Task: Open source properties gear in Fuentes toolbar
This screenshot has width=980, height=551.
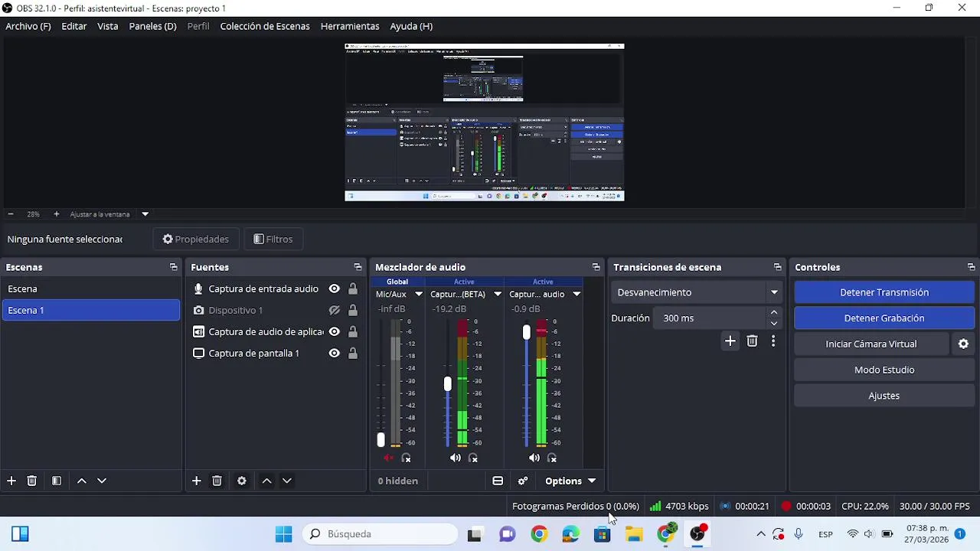Action: pos(242,481)
